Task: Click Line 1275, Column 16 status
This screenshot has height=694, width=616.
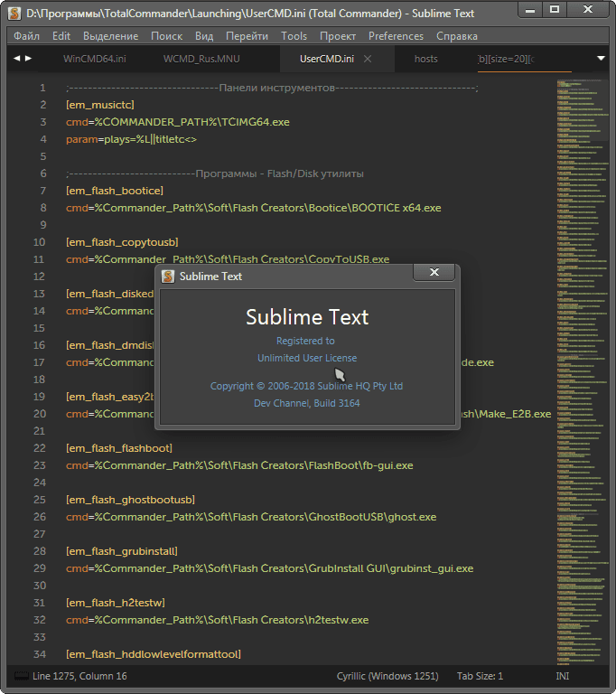Action: click(x=79, y=676)
